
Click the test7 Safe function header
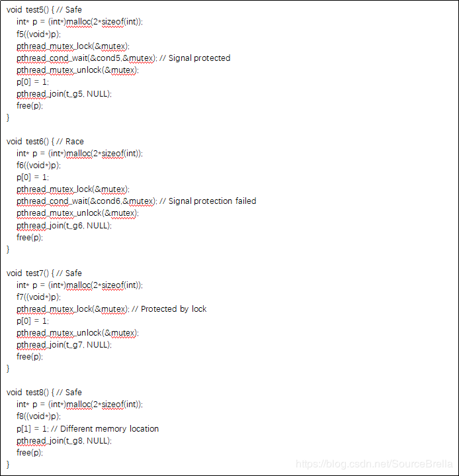[44, 273]
